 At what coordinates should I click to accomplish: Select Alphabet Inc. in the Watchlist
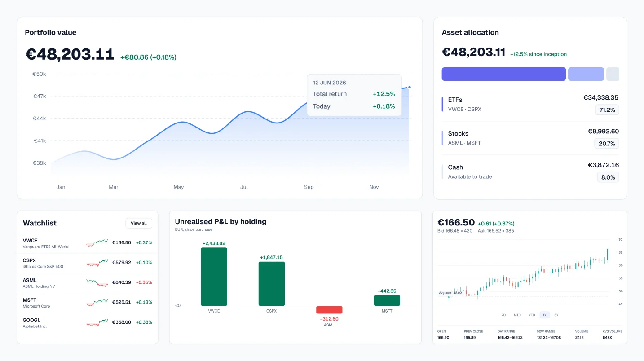click(x=35, y=326)
